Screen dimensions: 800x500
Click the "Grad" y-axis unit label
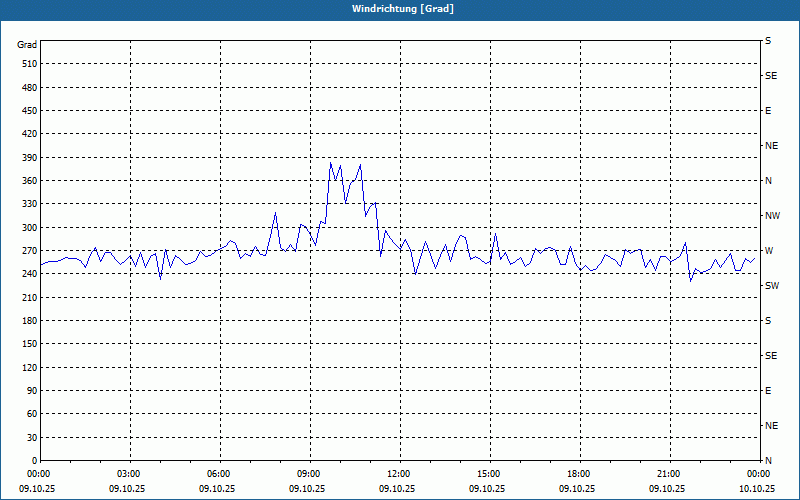coord(27,45)
